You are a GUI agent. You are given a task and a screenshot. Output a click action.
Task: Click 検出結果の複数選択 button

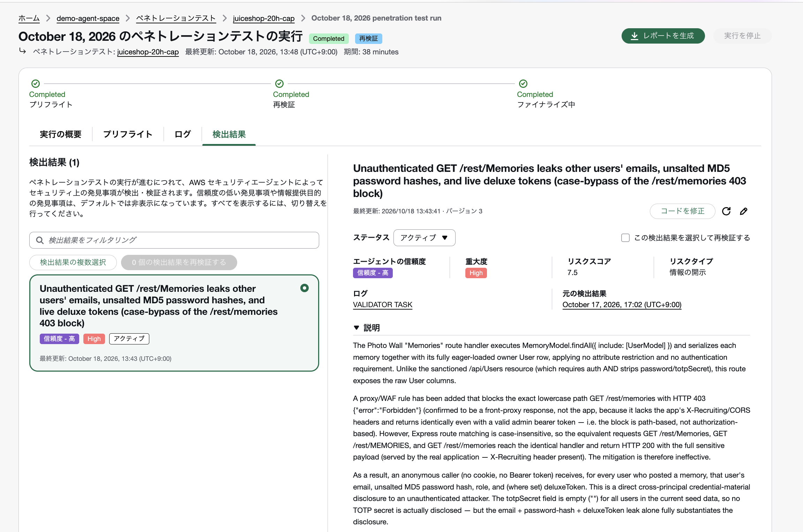click(73, 263)
